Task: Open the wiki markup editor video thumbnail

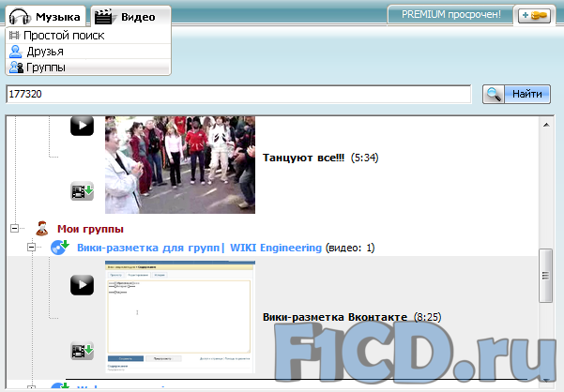Action: (x=180, y=317)
